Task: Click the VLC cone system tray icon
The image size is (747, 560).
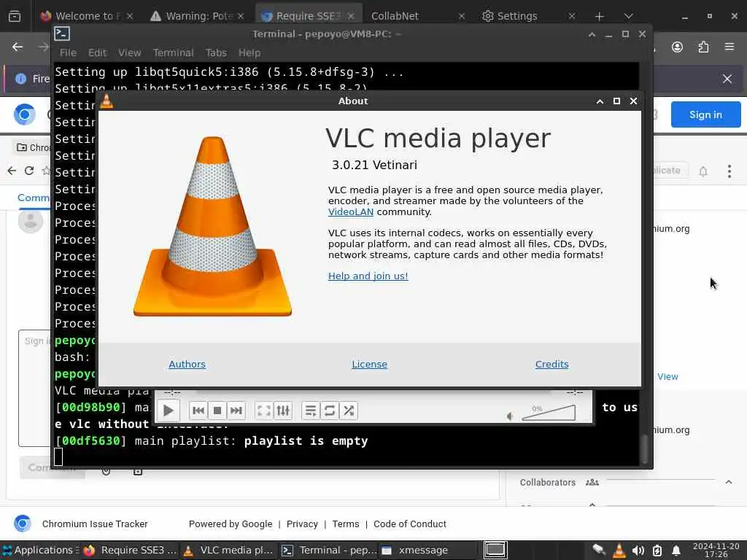Action: tap(619, 551)
